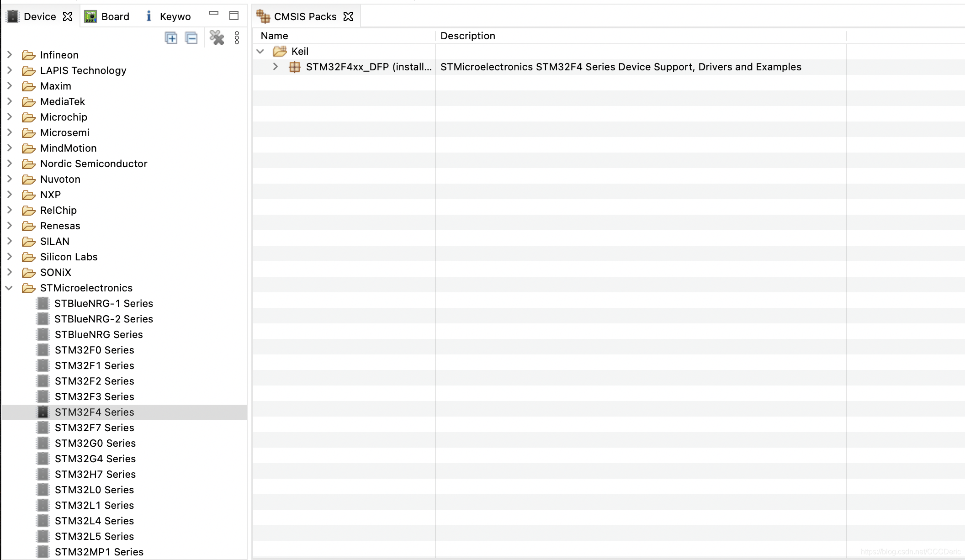The width and height of the screenshot is (965, 560).
Task: Click the STMicroelectronics folder icon
Action: click(29, 288)
